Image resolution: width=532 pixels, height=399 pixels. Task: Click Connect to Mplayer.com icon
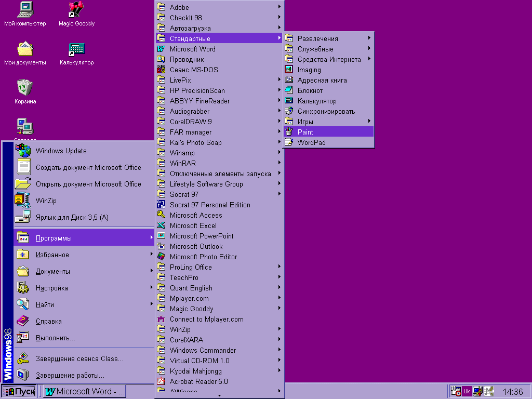point(161,319)
